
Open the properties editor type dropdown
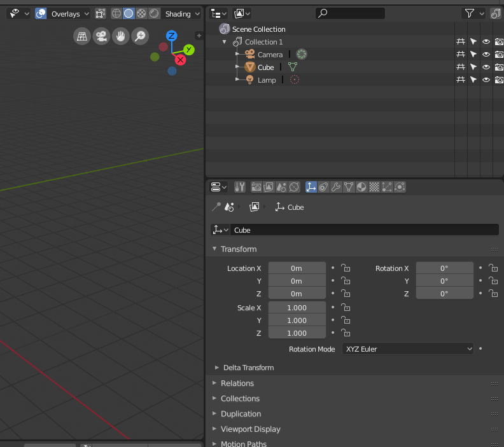click(x=218, y=187)
